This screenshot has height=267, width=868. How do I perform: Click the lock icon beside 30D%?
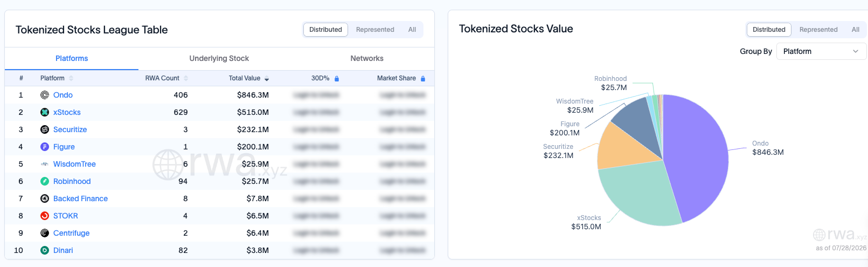[x=337, y=78]
